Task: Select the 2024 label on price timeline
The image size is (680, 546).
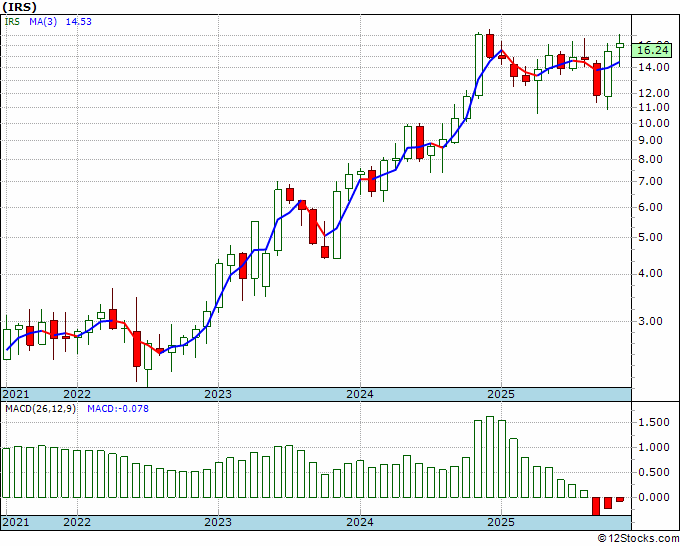Action: [360, 394]
